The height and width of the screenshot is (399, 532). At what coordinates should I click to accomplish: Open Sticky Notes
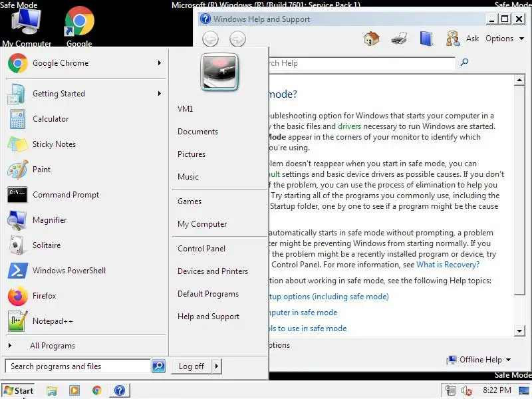click(86, 144)
